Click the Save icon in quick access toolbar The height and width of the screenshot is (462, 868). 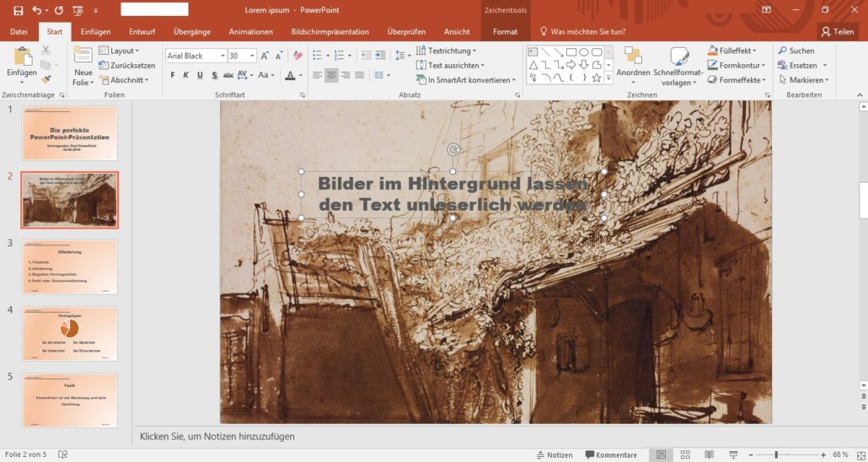(x=19, y=10)
